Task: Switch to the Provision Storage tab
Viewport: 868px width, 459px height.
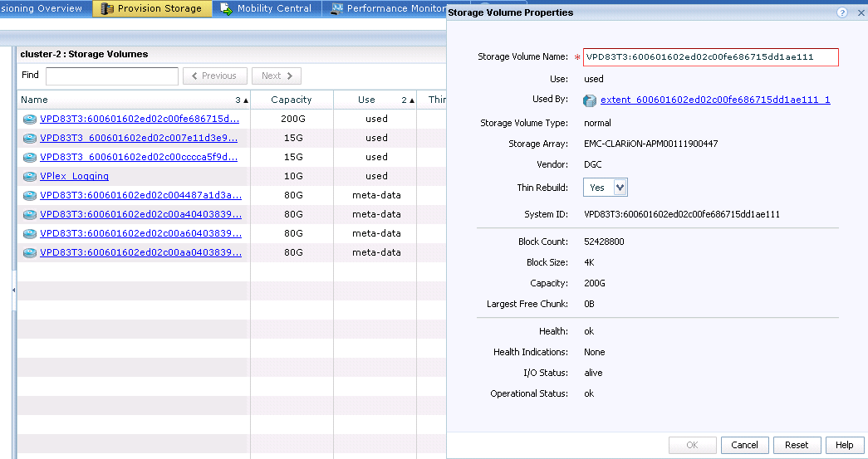Action: (x=152, y=8)
